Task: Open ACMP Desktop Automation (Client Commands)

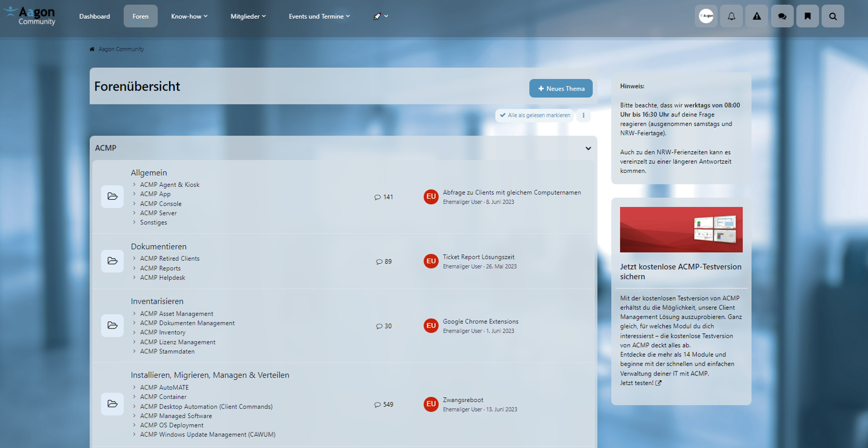Action: coord(206,407)
